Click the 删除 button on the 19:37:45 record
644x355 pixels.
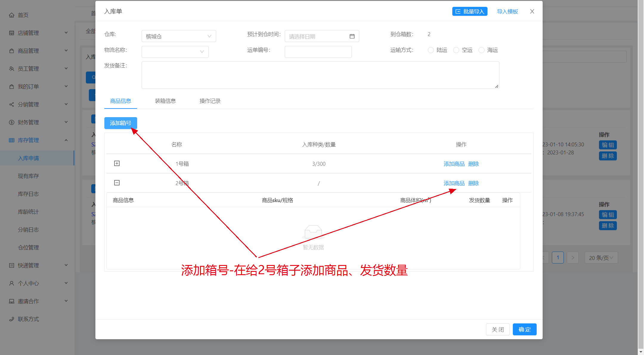click(x=608, y=226)
